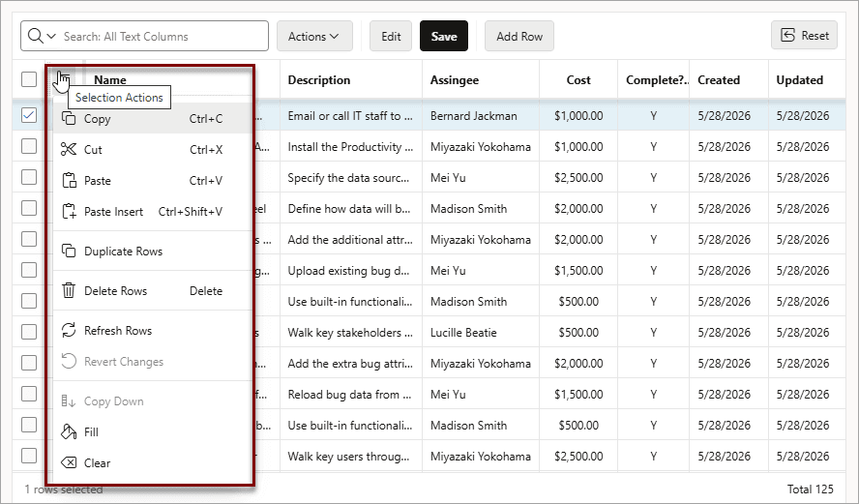The width and height of the screenshot is (859, 504).
Task: Click the Created column header
Action: point(728,80)
